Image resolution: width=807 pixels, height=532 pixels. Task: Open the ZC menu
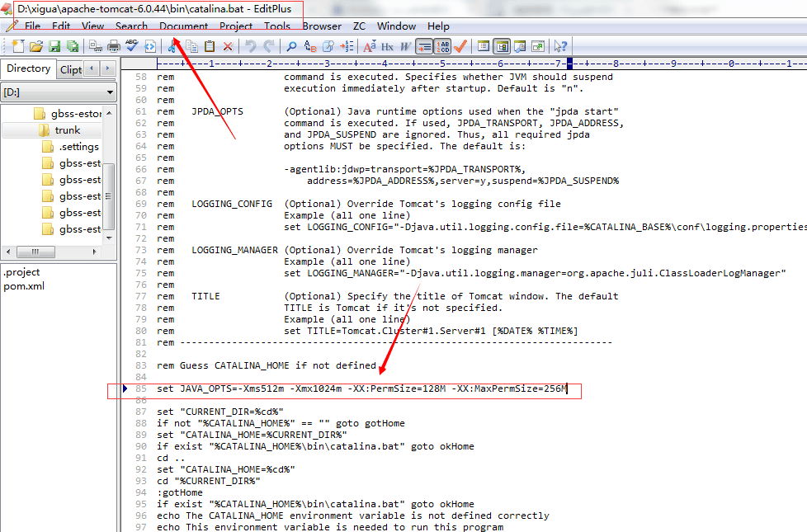point(359,26)
